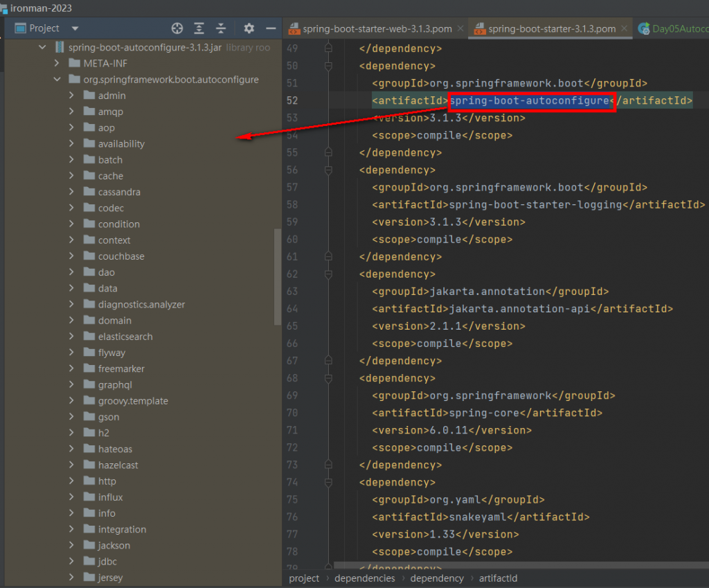Open Project panel settings gear

(x=249, y=28)
